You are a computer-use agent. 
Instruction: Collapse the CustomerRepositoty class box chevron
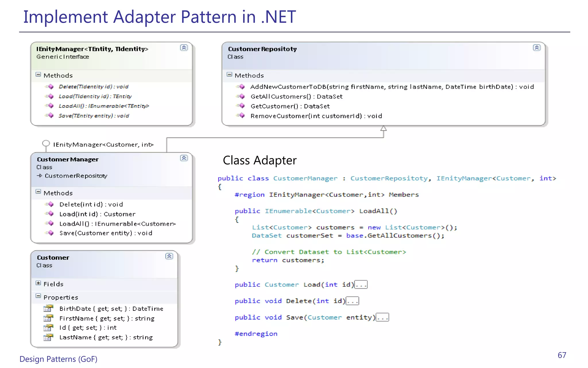[537, 48]
